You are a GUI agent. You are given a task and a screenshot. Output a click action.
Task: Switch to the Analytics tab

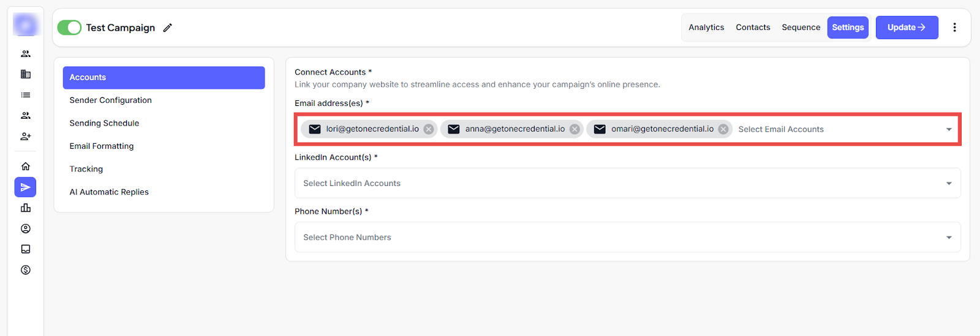click(706, 28)
